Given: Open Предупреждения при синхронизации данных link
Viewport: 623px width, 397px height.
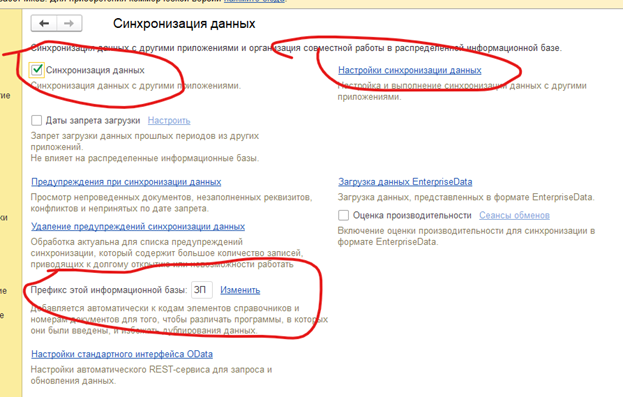Looking at the screenshot, I should [x=126, y=182].
